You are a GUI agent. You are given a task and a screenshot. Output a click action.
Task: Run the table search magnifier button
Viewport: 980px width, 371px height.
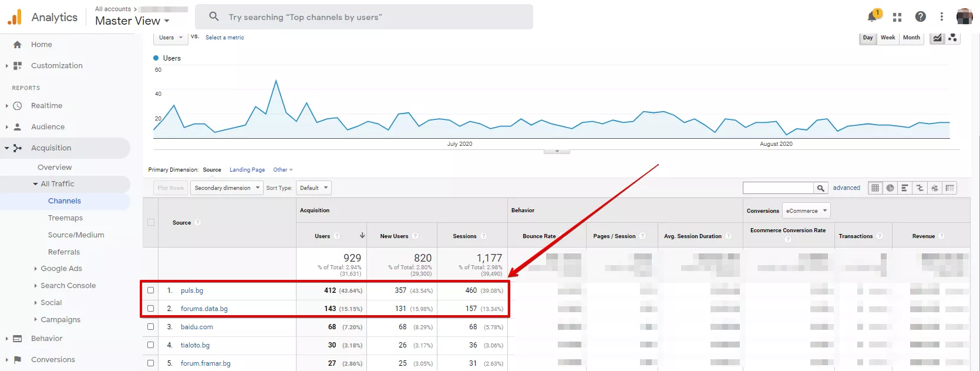(821, 188)
